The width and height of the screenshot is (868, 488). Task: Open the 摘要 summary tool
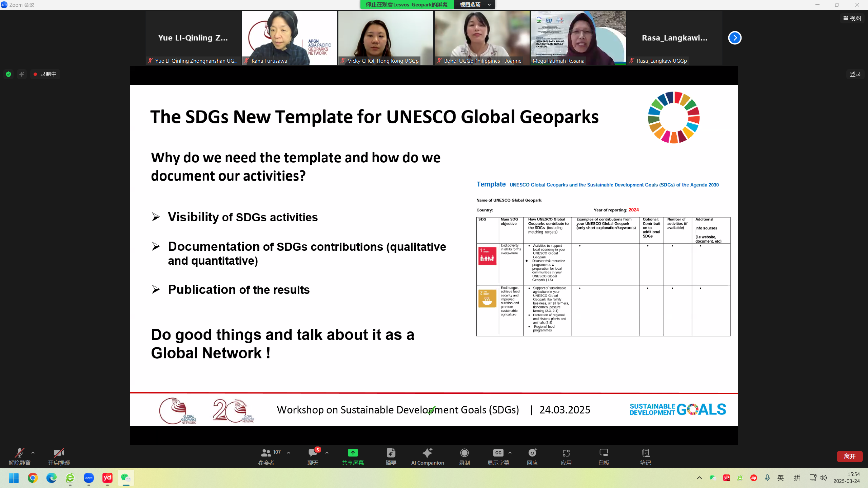point(391,456)
